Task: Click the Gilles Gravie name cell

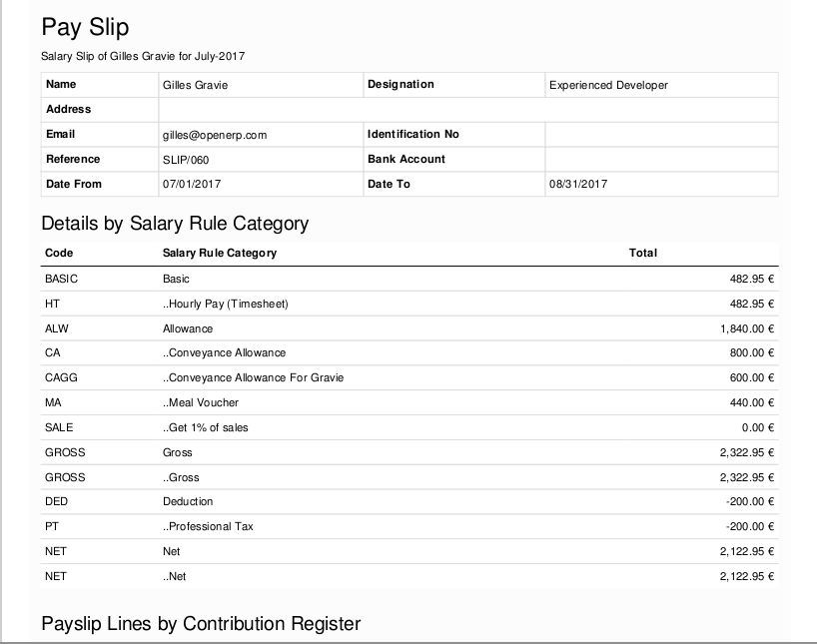Action: [x=195, y=86]
